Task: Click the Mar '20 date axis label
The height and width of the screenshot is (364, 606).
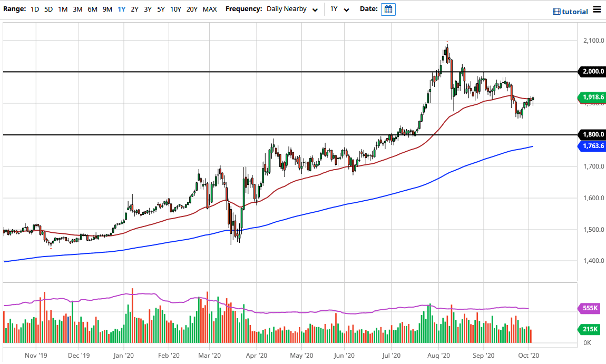Action: click(210, 356)
